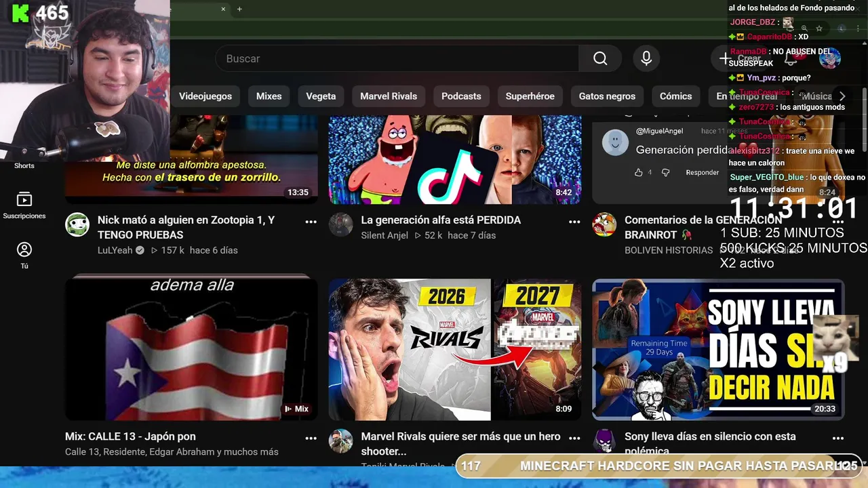Show more filter chips with right arrow
The height and width of the screenshot is (488, 868).
pyautogui.click(x=842, y=96)
